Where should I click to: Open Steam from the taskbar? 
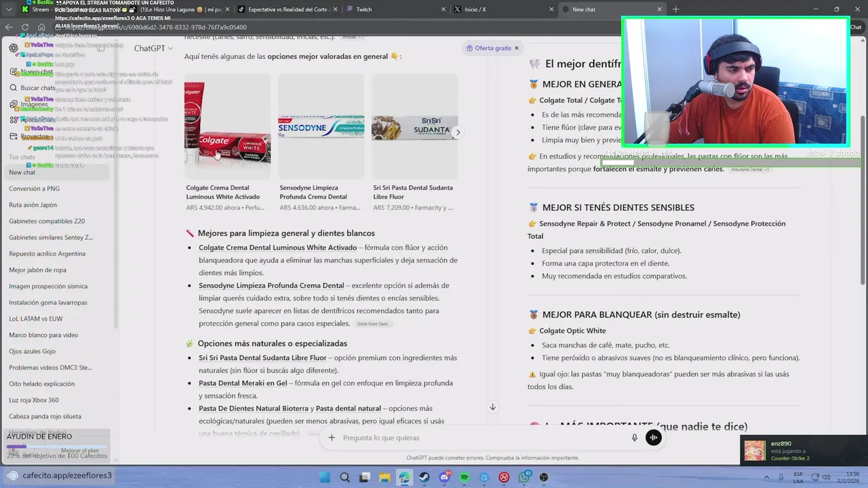[425, 477]
